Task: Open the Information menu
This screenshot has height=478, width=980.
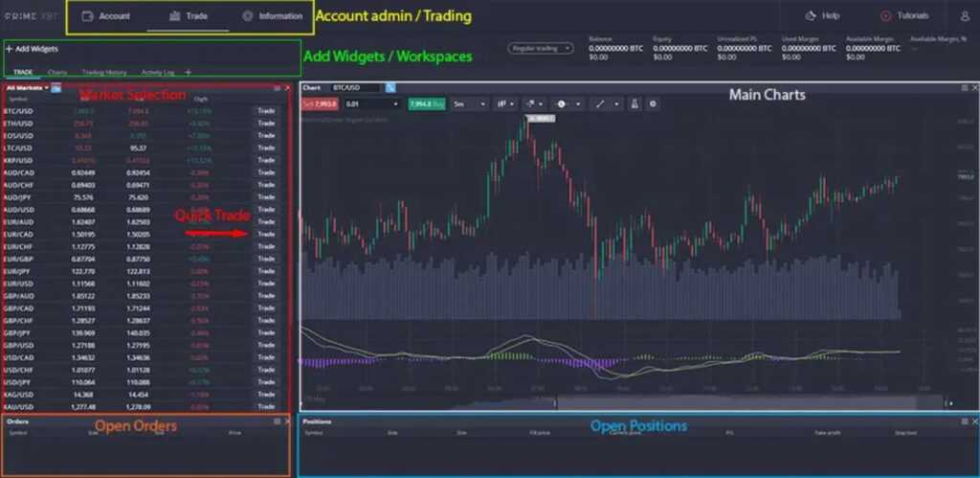Action: pos(273,16)
